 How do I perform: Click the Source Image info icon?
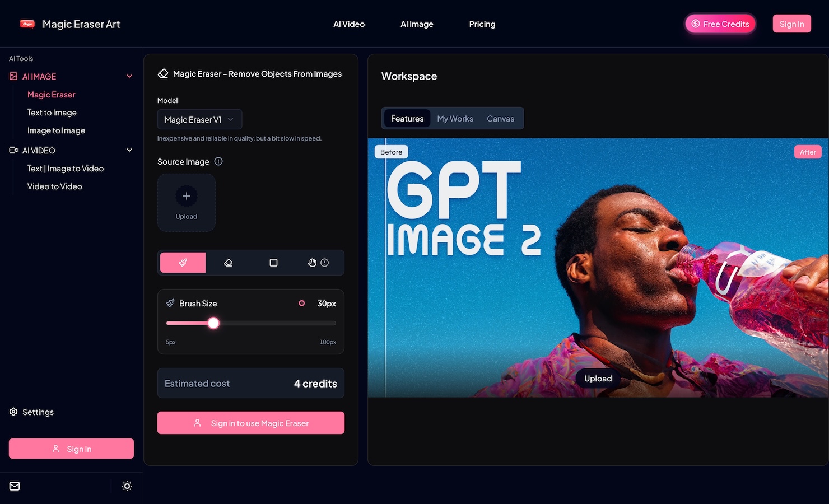tap(218, 161)
